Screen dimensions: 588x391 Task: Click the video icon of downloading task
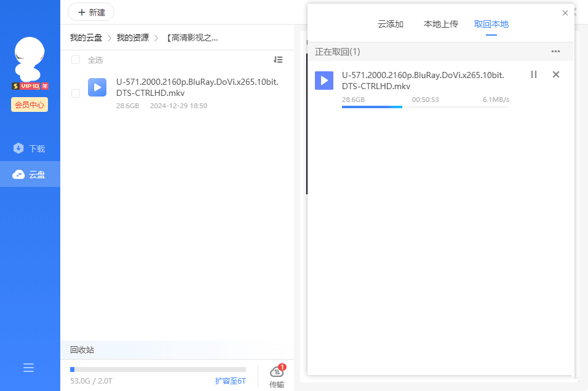[324, 81]
